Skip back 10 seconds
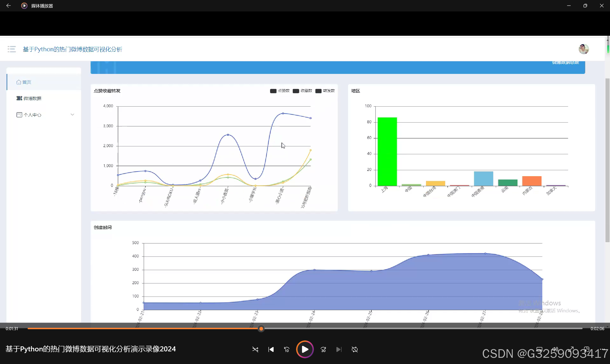 [x=287, y=349]
